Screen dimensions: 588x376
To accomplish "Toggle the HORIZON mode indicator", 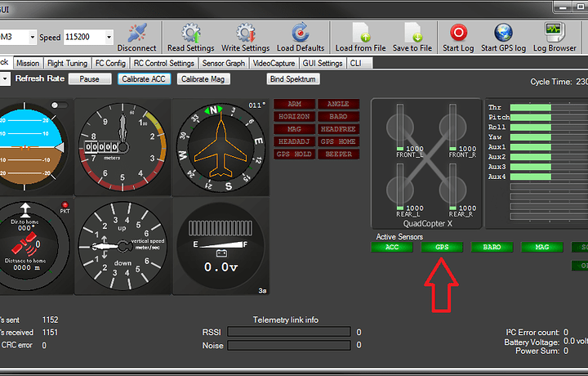I will (294, 117).
